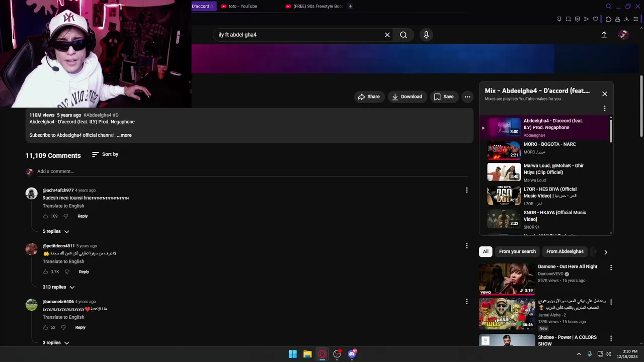Expand description with ...more
644x362 pixels.
coord(124,135)
